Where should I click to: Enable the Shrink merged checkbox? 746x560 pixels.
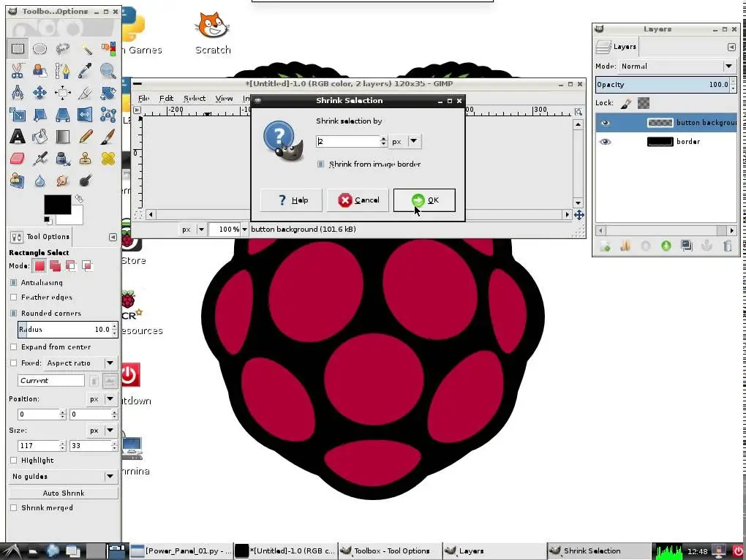pos(14,507)
